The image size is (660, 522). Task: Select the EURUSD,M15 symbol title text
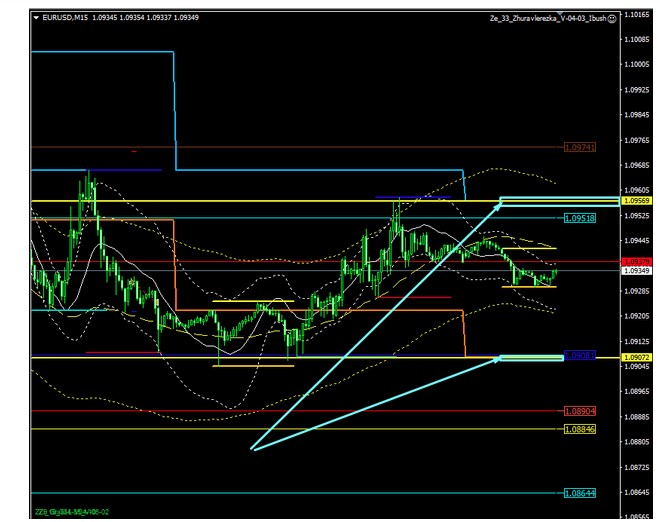tap(65, 18)
